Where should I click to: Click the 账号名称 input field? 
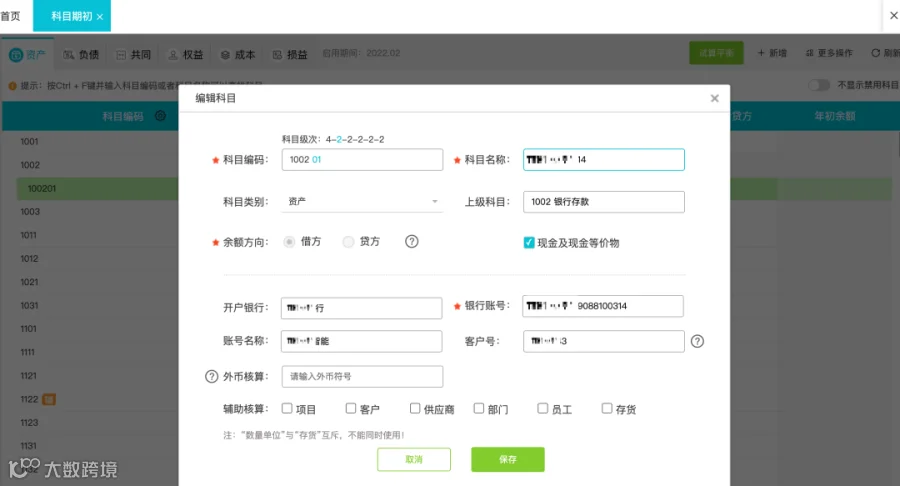362,341
